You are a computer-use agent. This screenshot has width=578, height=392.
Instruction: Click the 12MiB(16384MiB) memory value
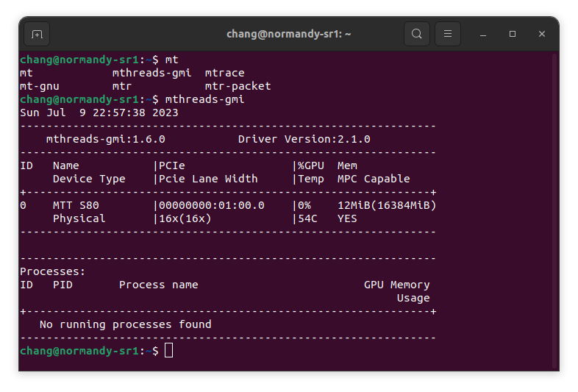[x=387, y=205]
